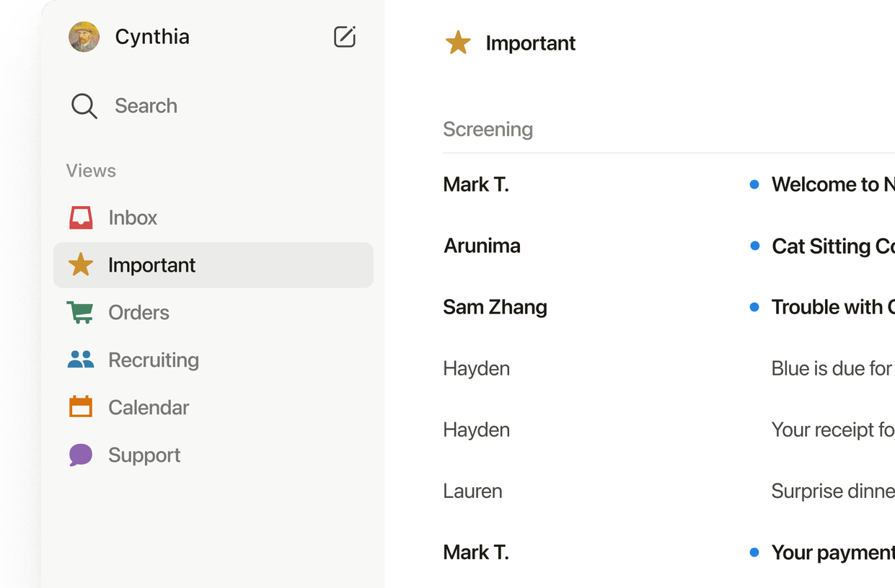Click the green Orders cart icon
The width and height of the screenshot is (895, 588).
pos(80,313)
